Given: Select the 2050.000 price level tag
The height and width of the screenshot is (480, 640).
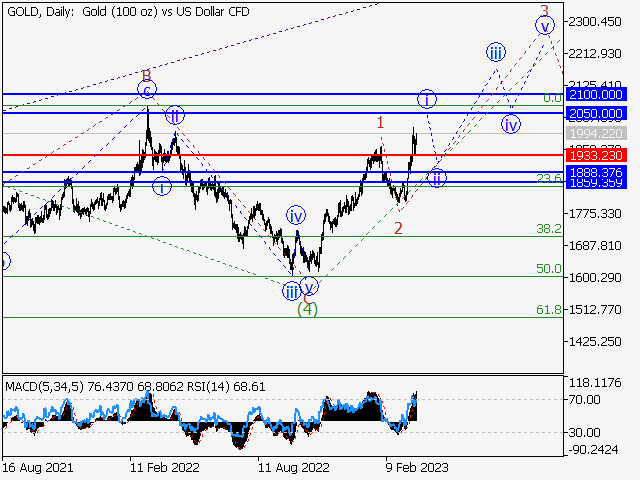Looking at the screenshot, I should [x=594, y=113].
